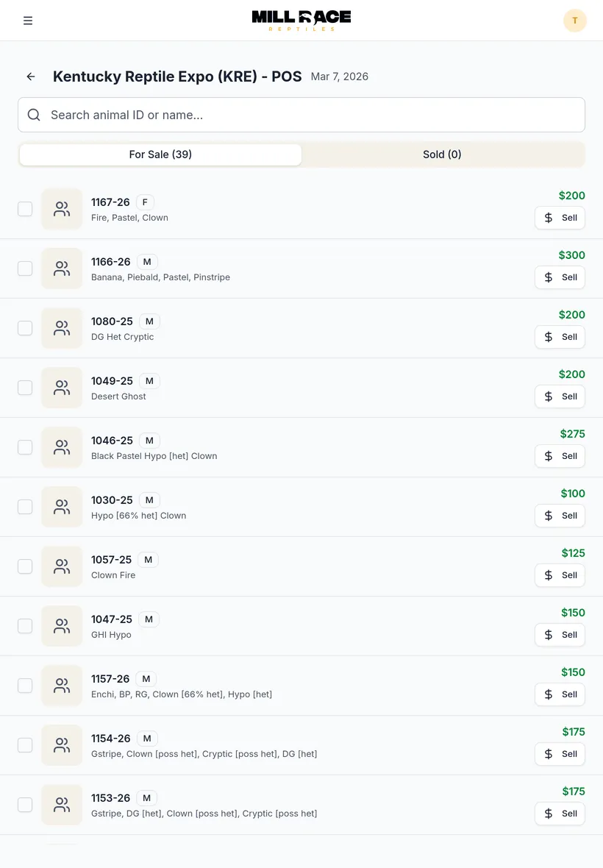Tick the checkbox for 1057-25 Clown Fire

point(25,566)
